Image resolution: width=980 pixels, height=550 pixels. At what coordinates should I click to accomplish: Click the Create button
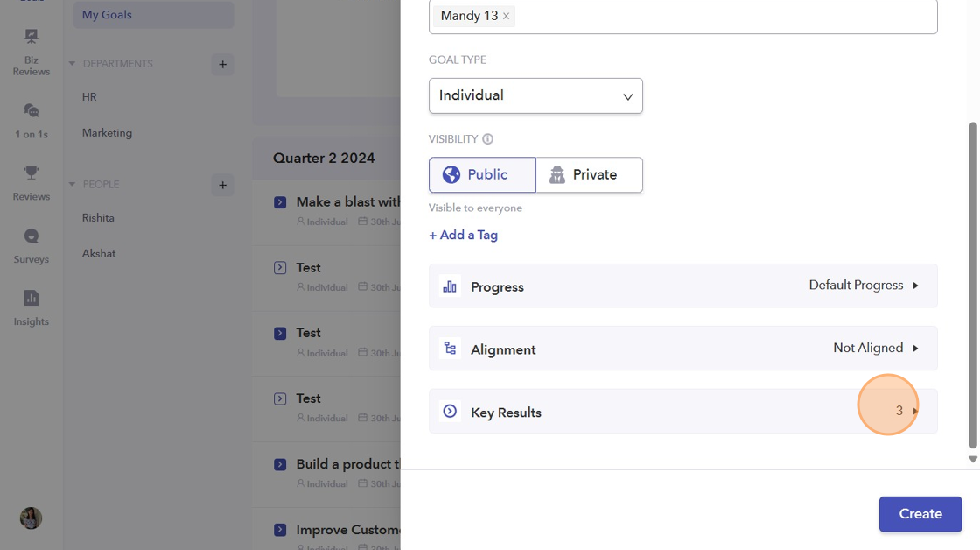(920, 514)
